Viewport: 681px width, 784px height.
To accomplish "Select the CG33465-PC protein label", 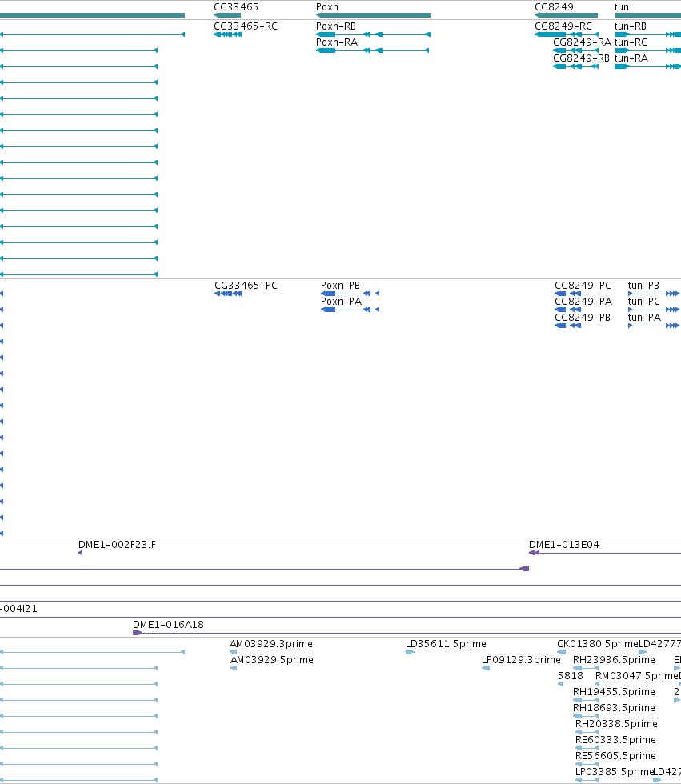I will pos(246,285).
